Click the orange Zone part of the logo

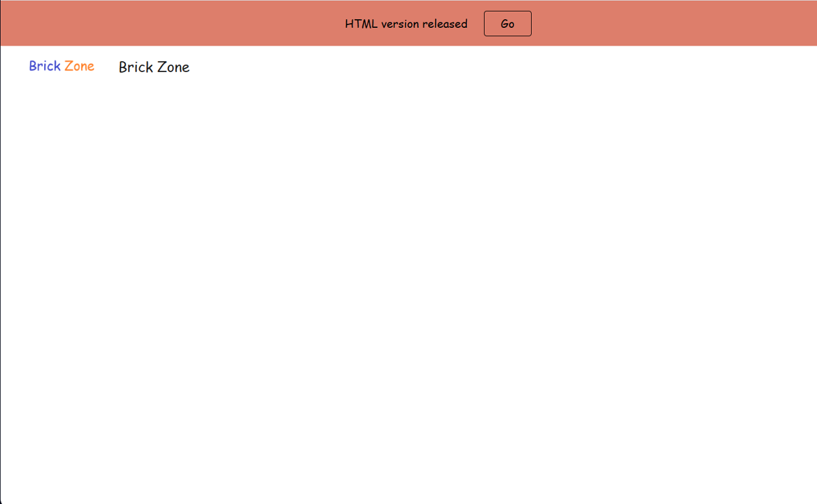point(80,66)
